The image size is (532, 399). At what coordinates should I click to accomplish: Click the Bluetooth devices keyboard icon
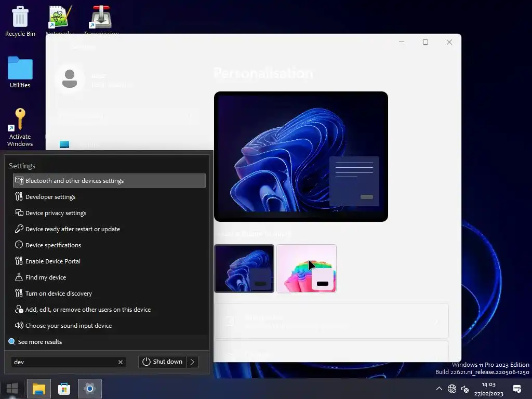(x=19, y=180)
